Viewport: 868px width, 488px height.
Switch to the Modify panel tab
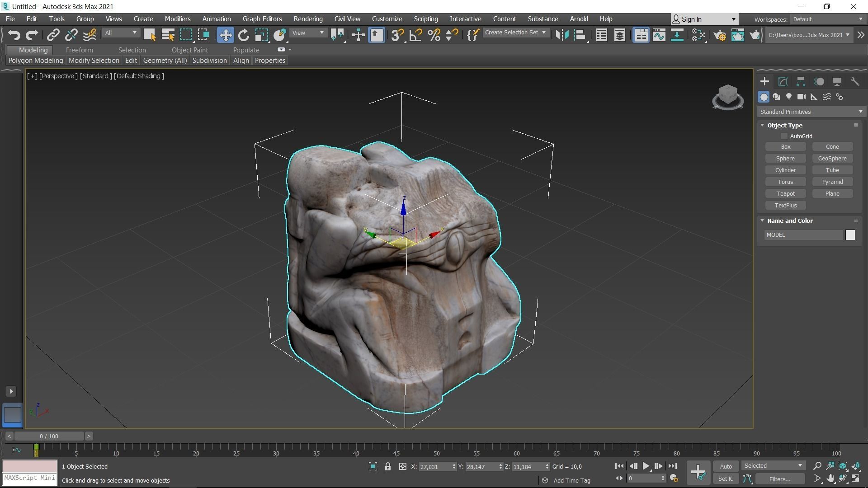pyautogui.click(x=783, y=81)
